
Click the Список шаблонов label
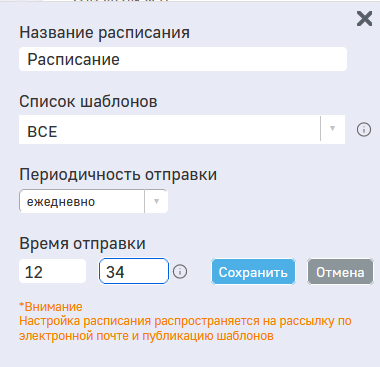pos(88,101)
